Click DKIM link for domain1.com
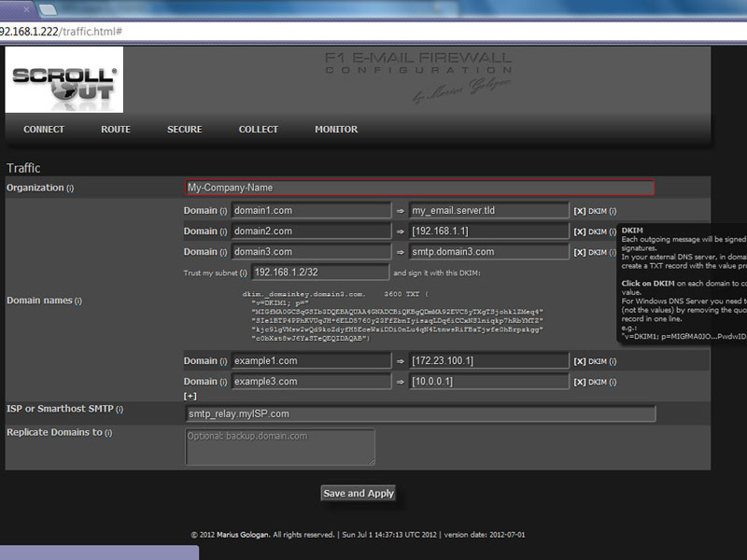 pyautogui.click(x=597, y=211)
